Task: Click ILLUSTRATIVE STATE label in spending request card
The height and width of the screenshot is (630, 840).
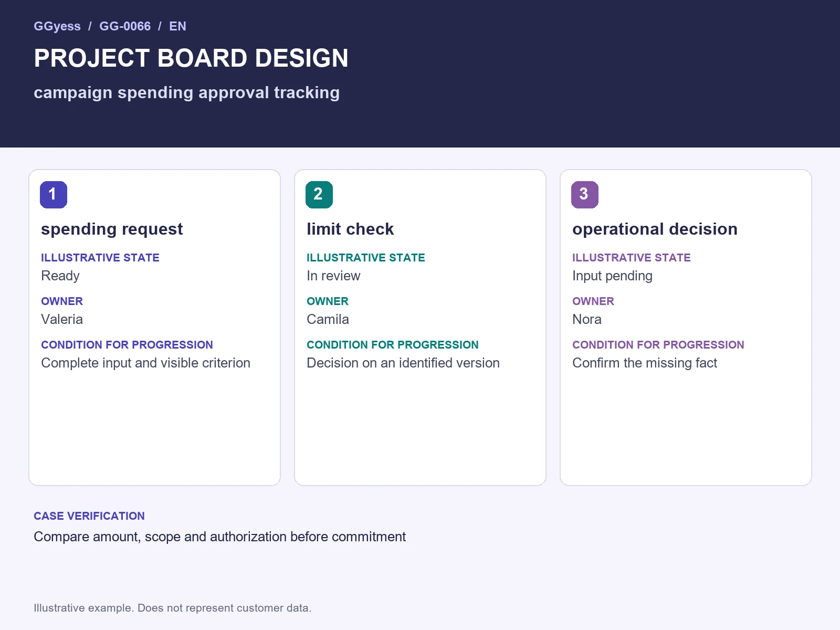Action: point(100,258)
